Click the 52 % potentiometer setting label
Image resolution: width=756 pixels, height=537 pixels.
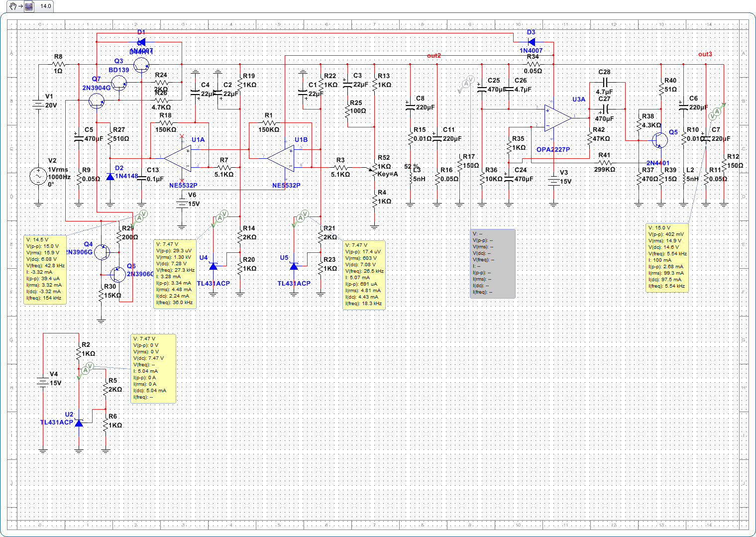(411, 166)
